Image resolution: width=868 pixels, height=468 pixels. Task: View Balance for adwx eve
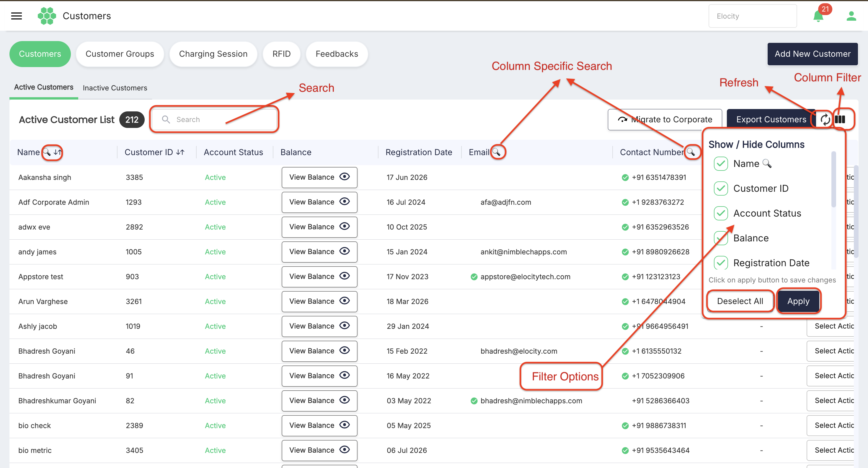pos(319,227)
